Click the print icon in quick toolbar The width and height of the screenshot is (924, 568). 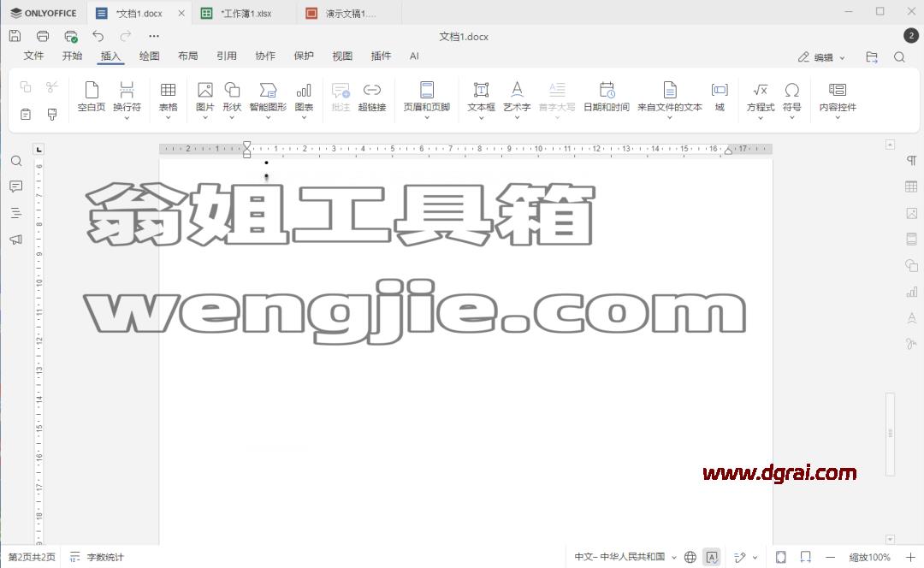(43, 37)
